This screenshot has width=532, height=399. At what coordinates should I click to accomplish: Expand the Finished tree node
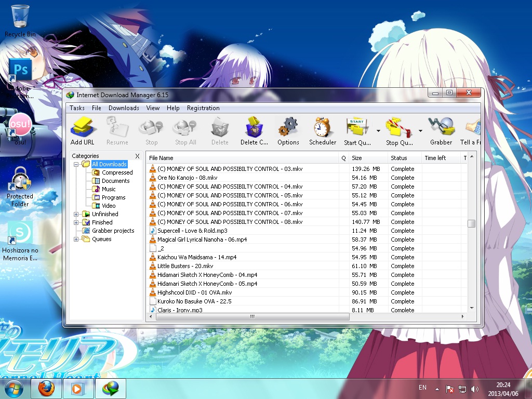point(76,222)
